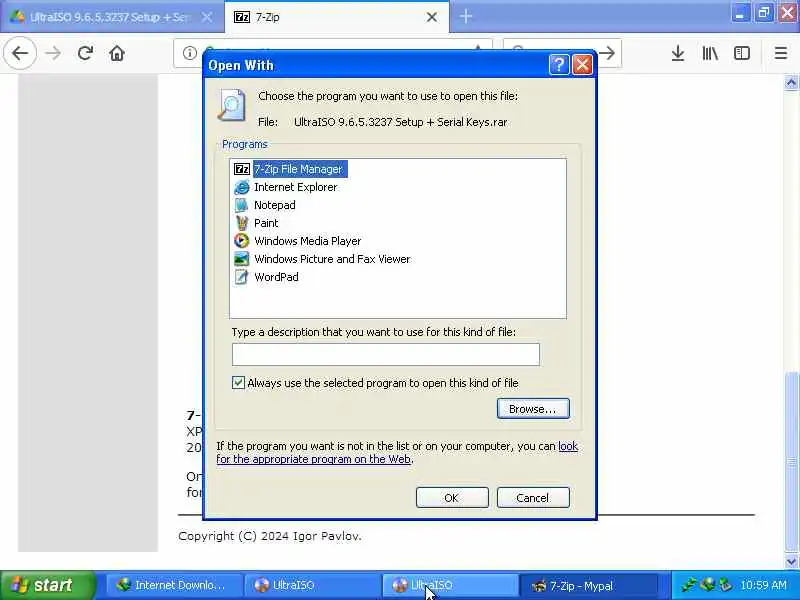Screen dimensions: 800x600
Task: Click the search bar go arrow
Action: 607,53
